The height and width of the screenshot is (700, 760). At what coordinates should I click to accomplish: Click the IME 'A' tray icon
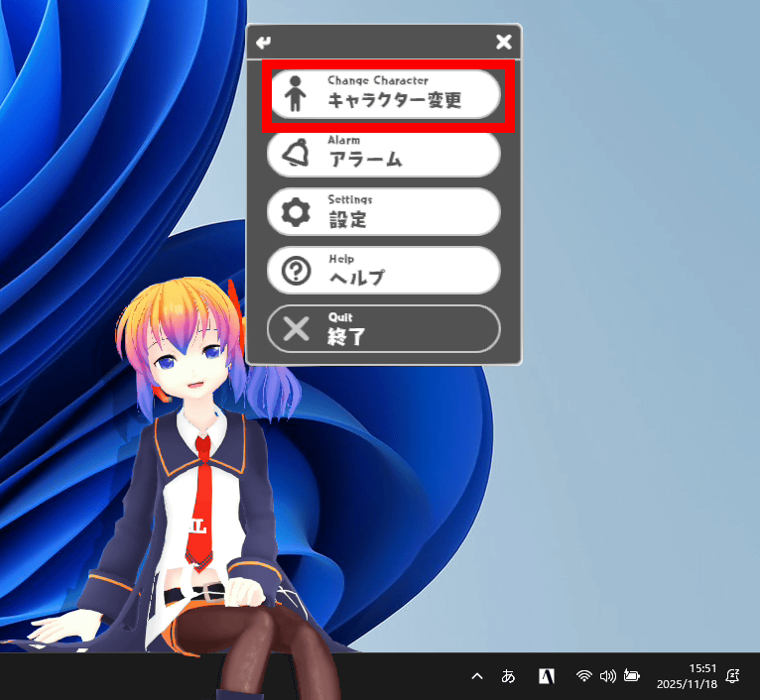[546, 676]
